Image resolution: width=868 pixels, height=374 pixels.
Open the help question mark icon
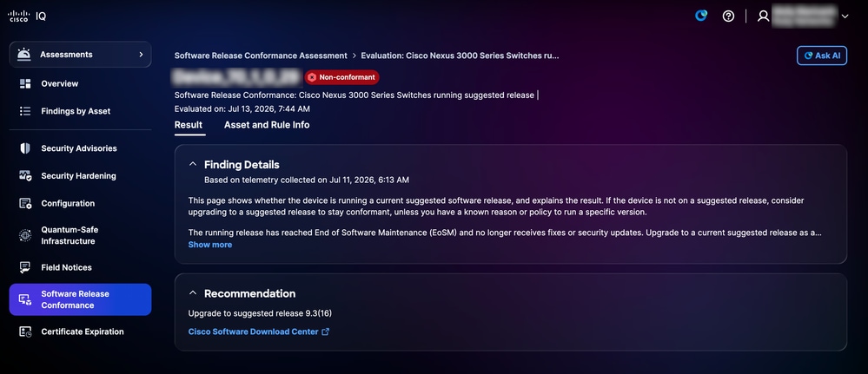pos(728,16)
